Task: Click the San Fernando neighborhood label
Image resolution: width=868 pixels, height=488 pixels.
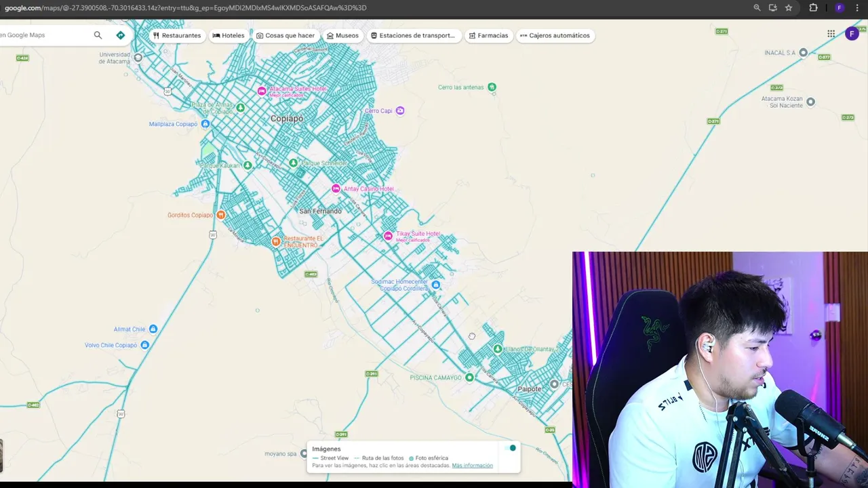Action: coord(321,211)
